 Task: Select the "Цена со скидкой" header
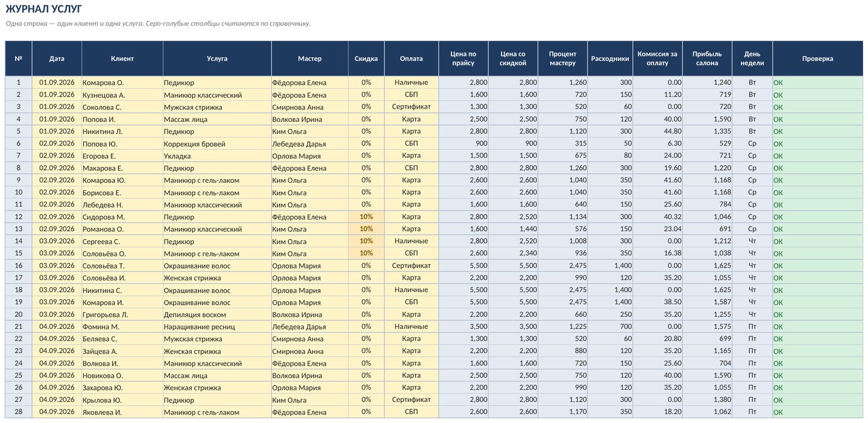(513, 59)
